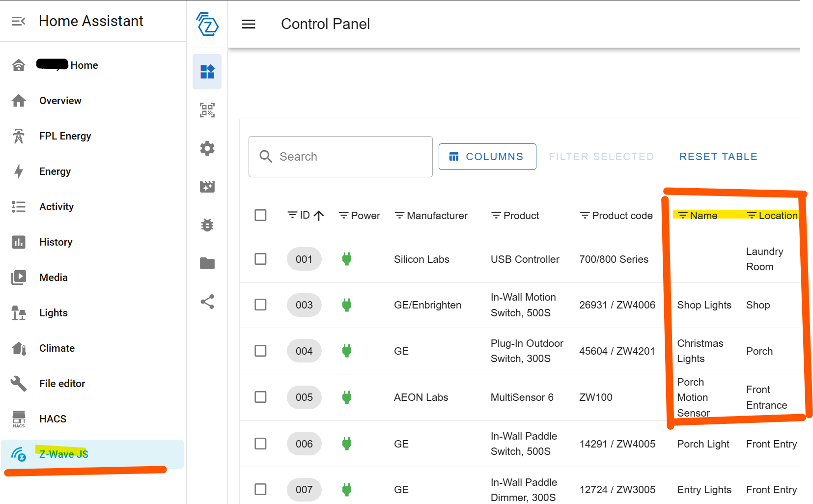
Task: Click RESET TABLE
Action: tap(718, 157)
